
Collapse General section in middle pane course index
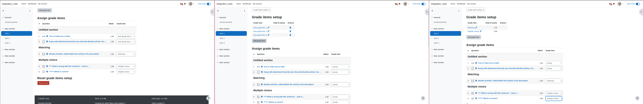pyautogui.click(x=218, y=17)
